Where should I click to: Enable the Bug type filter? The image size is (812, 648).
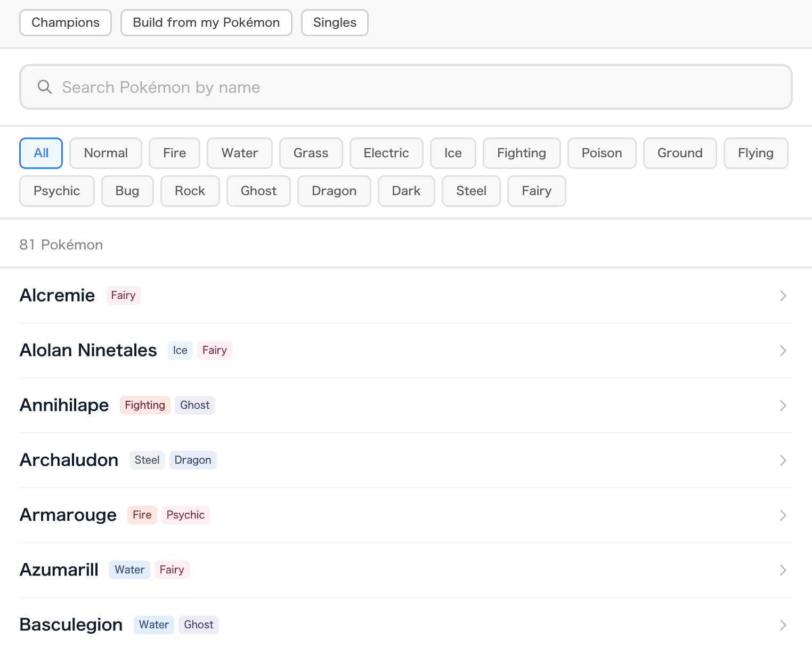coord(127,191)
